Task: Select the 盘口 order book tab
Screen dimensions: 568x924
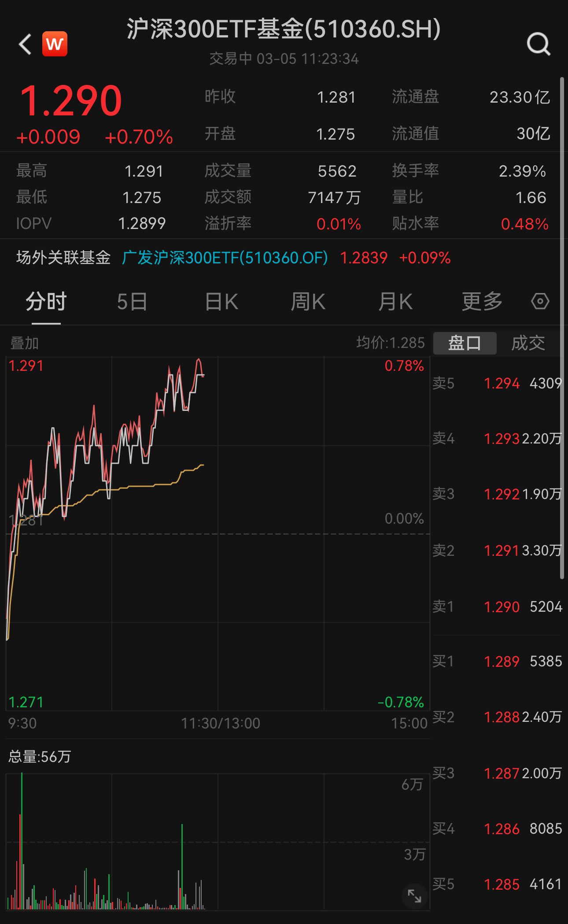Action: [x=465, y=343]
